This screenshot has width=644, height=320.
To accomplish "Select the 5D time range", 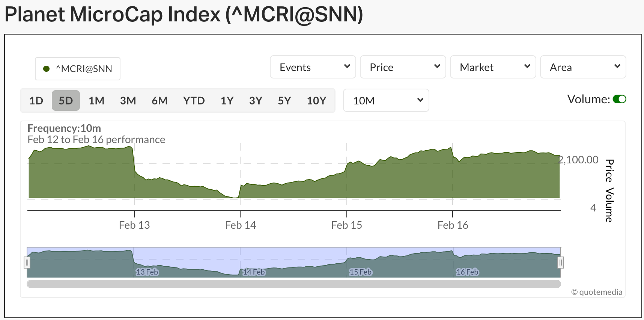I will click(x=66, y=101).
